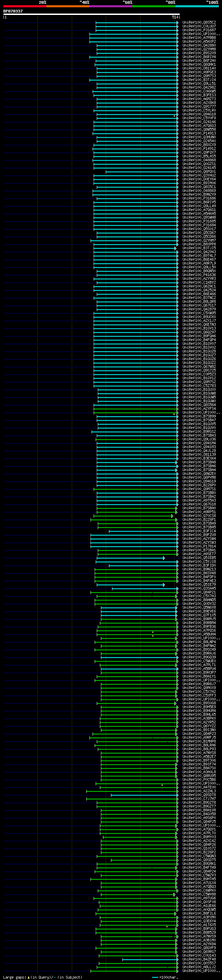This screenshot has height=980, width=222.
Task: Click the =100char. scale legend
Action: coord(165,977)
